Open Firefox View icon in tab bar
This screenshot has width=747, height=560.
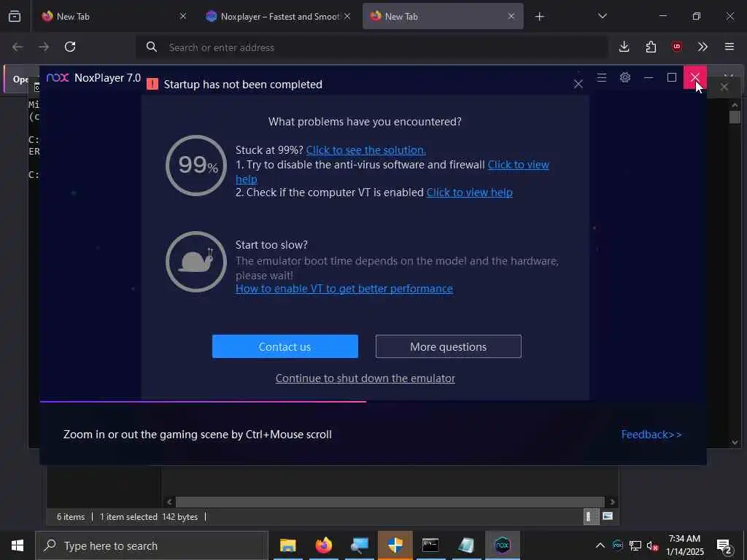15,16
